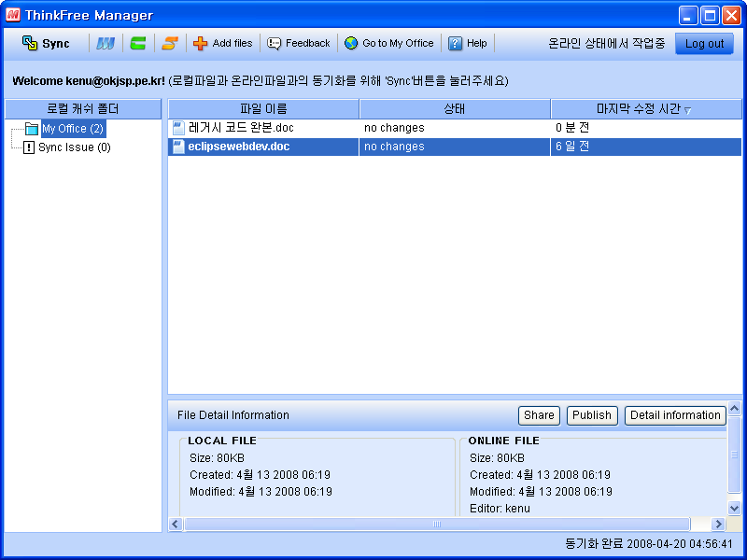Open the Feedback option
This screenshot has width=747, height=560.
[x=298, y=43]
